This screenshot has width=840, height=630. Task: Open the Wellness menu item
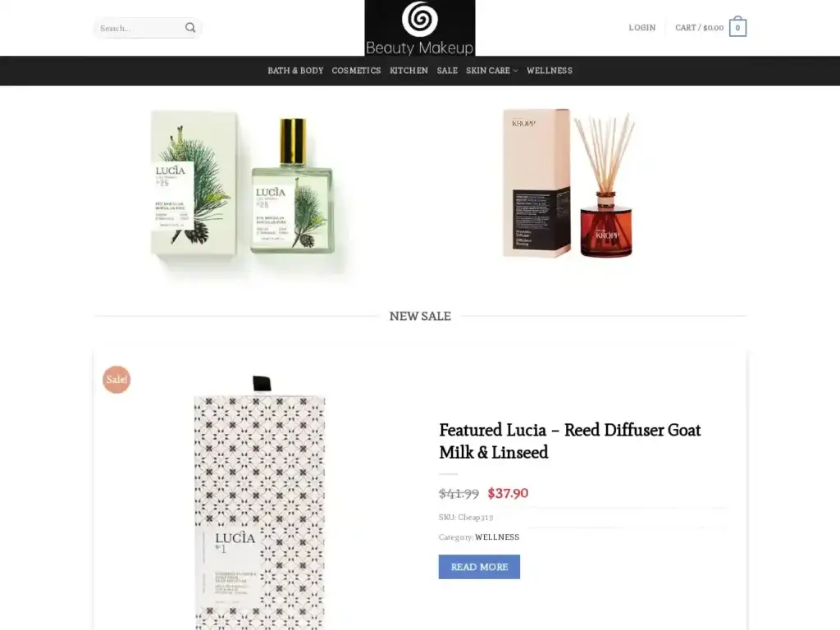pos(549,71)
